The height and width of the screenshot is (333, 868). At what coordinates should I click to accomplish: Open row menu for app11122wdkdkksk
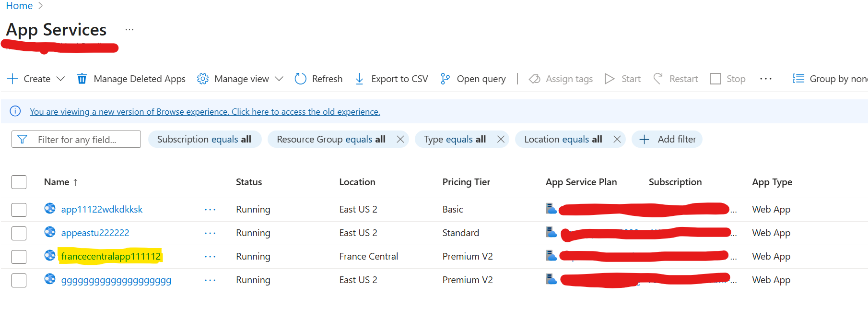coord(210,210)
